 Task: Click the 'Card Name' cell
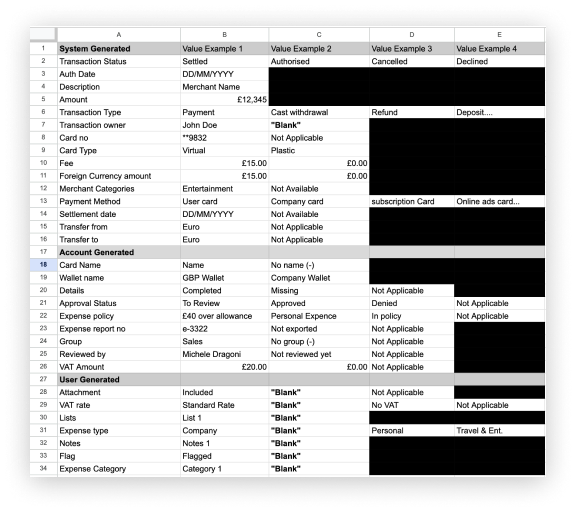[119, 265]
